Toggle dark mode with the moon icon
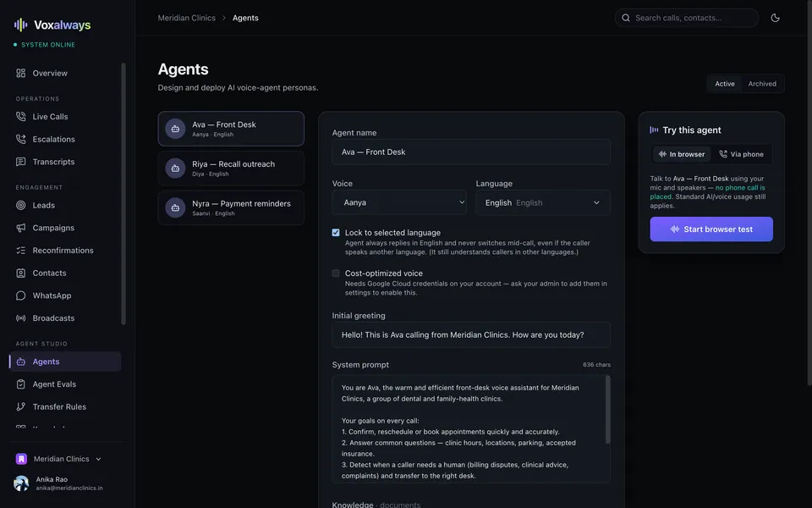This screenshot has width=812, height=508. click(x=776, y=18)
